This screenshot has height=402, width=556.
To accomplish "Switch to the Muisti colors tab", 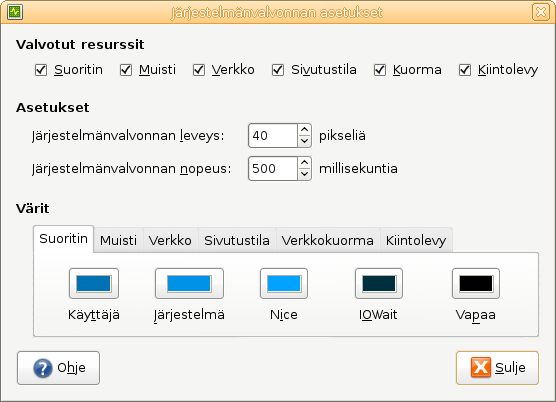I will [x=118, y=240].
